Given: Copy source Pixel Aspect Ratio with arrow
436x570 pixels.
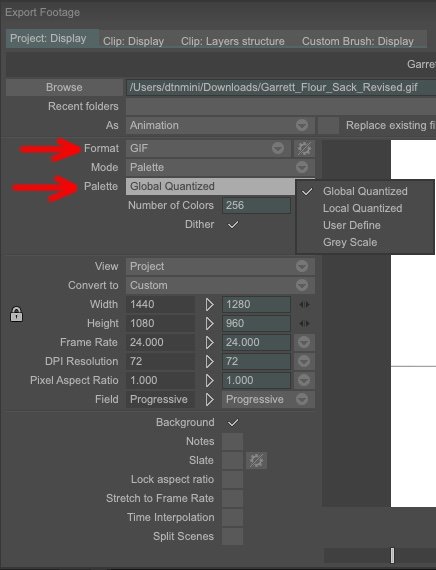Looking at the screenshot, I should [x=209, y=380].
